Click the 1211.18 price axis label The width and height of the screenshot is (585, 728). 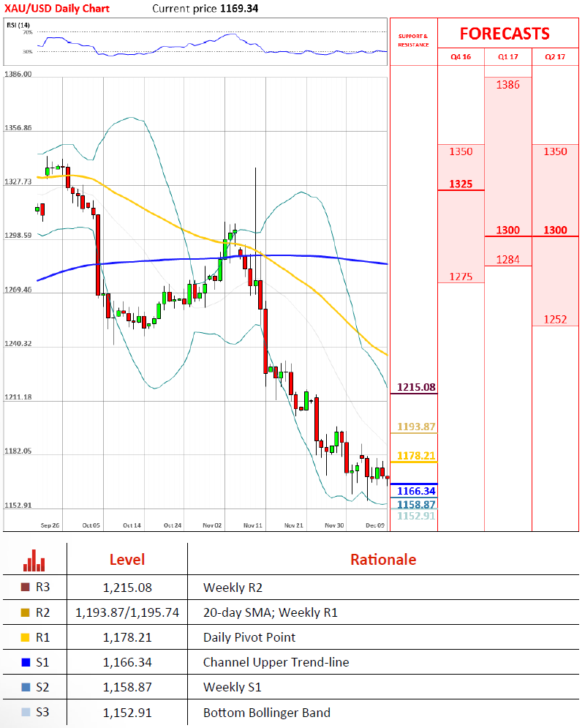18,397
